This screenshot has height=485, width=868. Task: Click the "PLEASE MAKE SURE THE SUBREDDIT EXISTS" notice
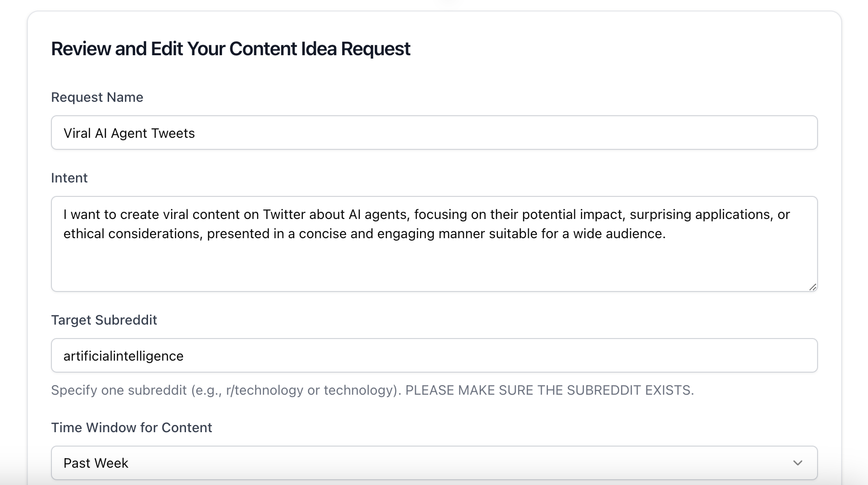[x=549, y=390]
